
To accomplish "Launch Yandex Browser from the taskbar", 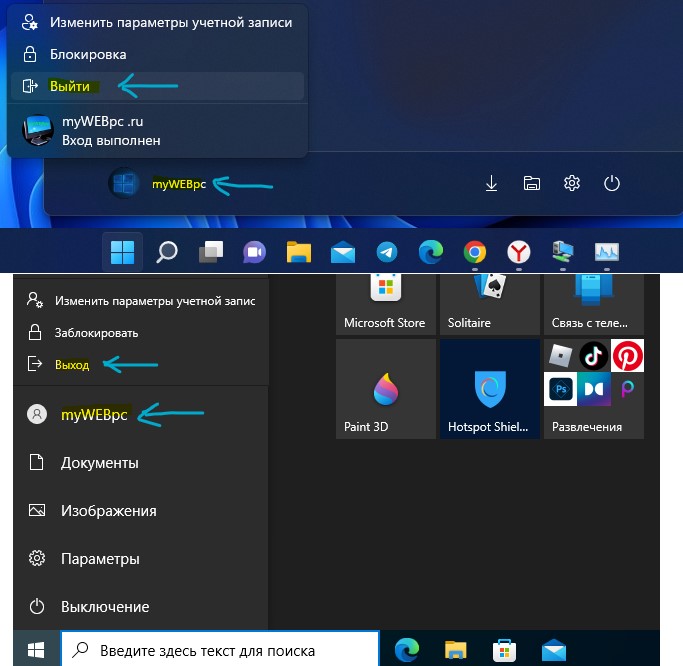I will (519, 252).
